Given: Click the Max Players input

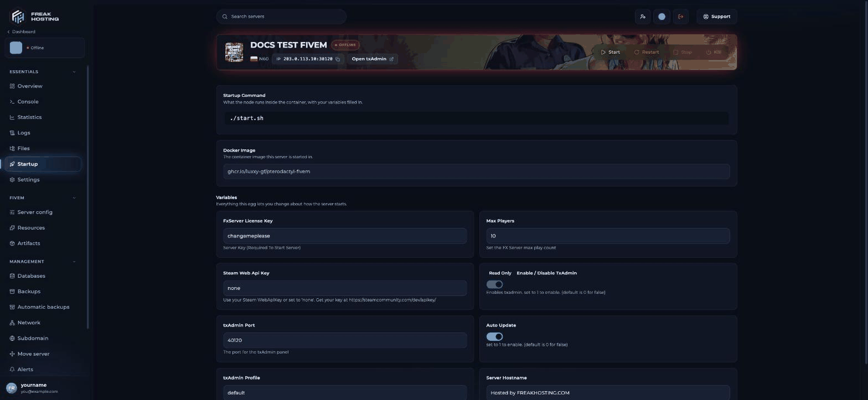Looking at the screenshot, I should click(x=608, y=236).
